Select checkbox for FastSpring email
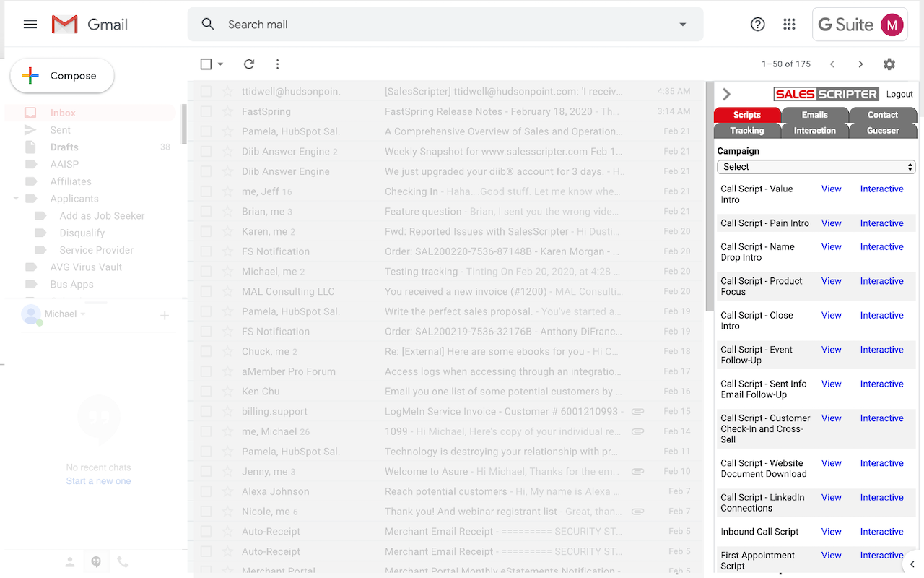 [206, 112]
